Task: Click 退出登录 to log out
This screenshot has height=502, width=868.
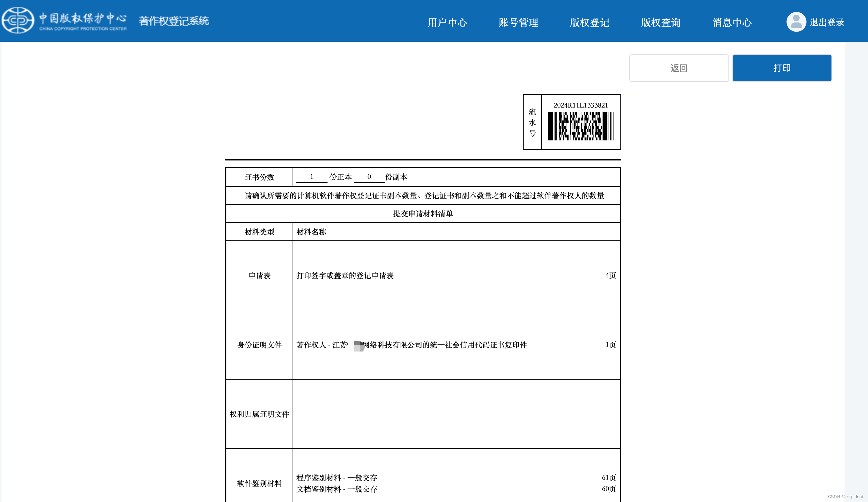Action: pos(827,23)
